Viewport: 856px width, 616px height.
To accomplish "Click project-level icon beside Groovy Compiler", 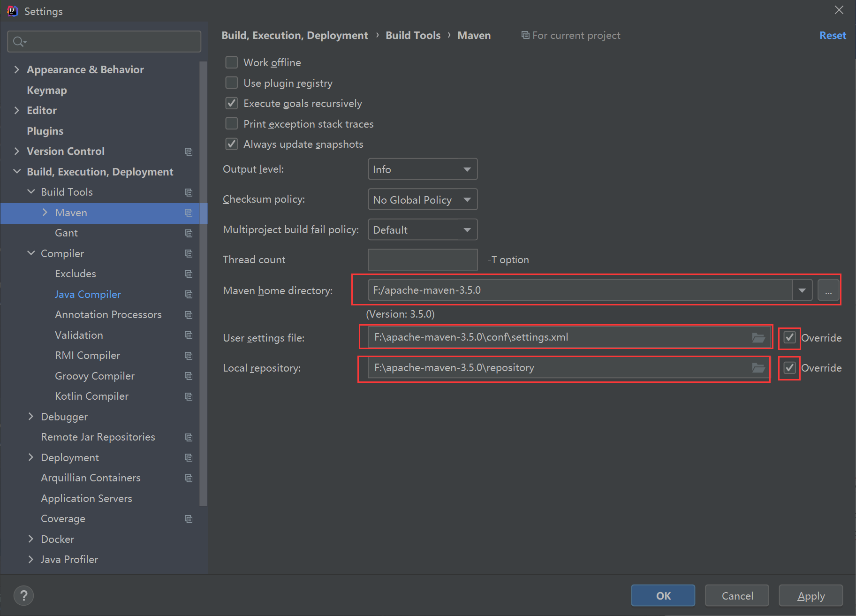I will tap(189, 376).
